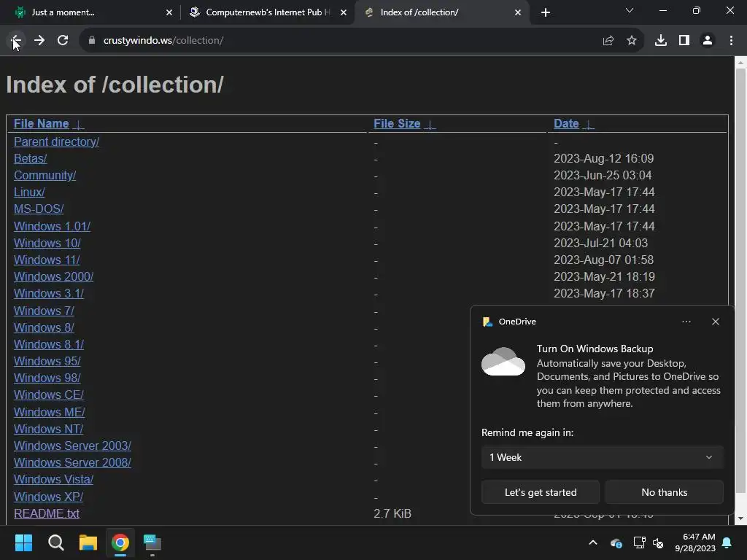The image size is (747, 560).
Task: Open OneDrive notification options ellipsis
Action: pyautogui.click(x=686, y=322)
